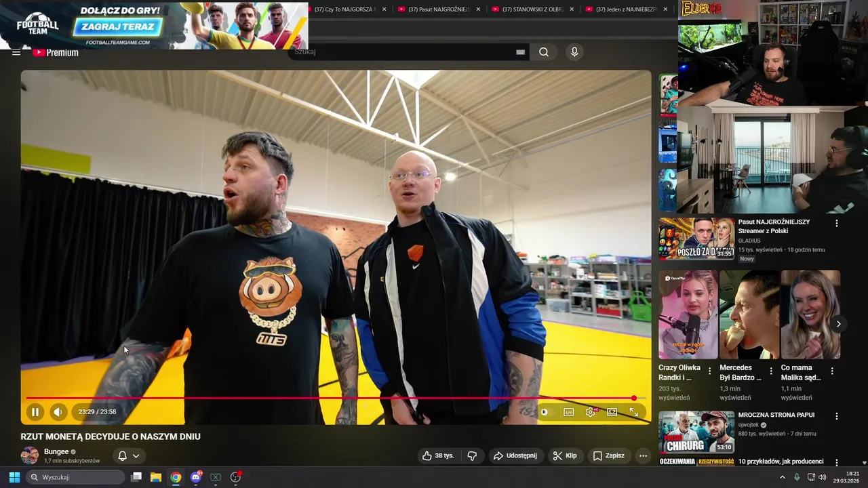The width and height of the screenshot is (868, 488).
Task: Start voice search with microphone icon
Action: (574, 52)
